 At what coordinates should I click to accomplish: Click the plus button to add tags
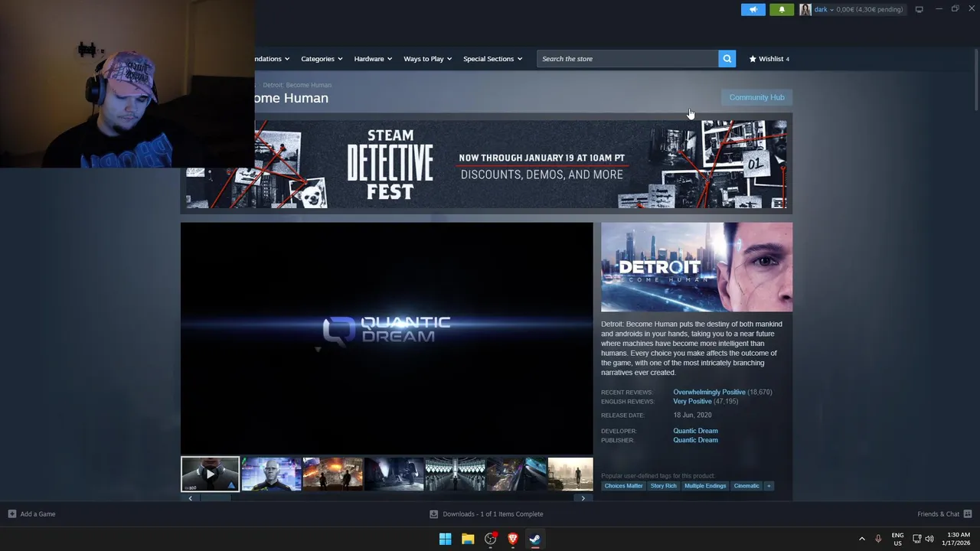[769, 486]
